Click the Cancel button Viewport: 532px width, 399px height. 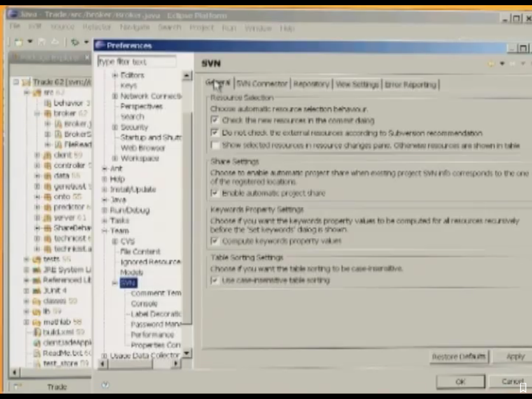pos(512,382)
